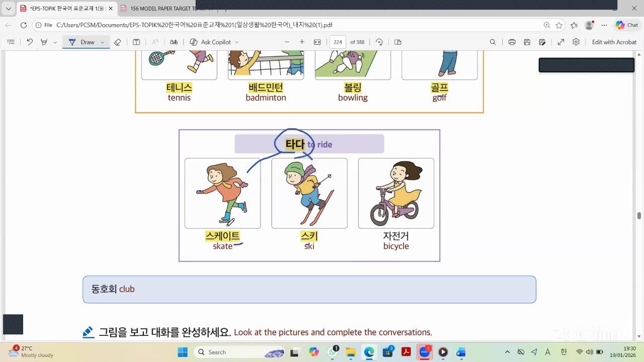
Task: Zoom out the PDF page
Action: pyautogui.click(x=287, y=42)
